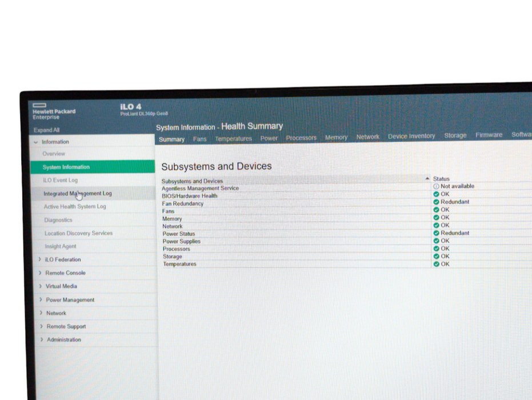Click the Expand All link
This screenshot has width=532, height=400.
click(x=46, y=130)
